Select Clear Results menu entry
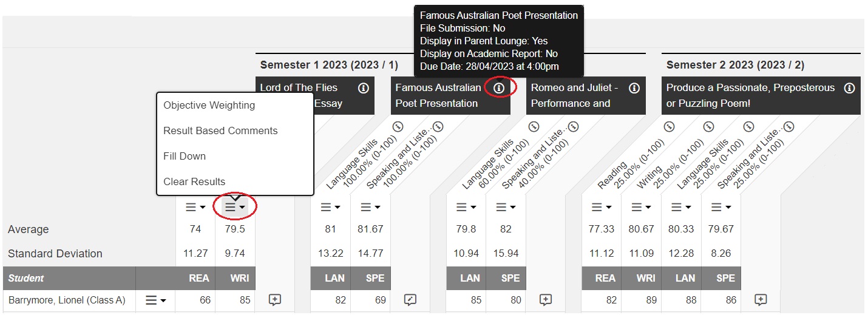The width and height of the screenshot is (868, 315). [x=194, y=181]
